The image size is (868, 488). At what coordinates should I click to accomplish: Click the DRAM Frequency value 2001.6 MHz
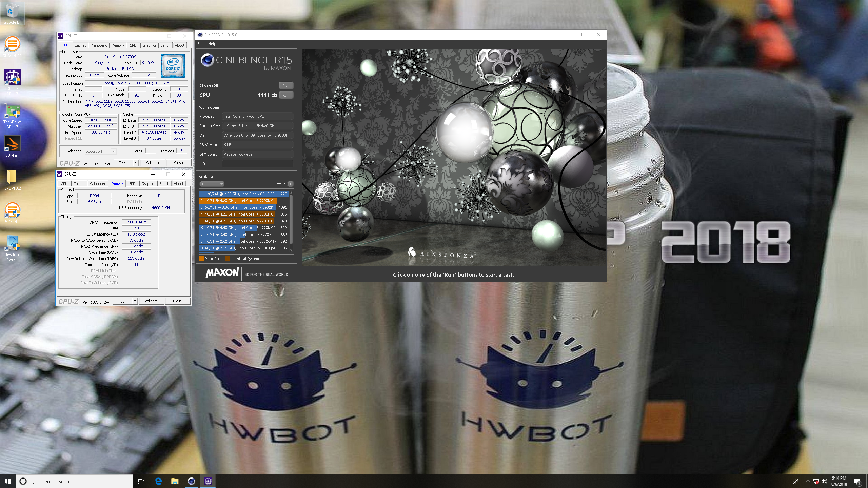[x=136, y=222]
